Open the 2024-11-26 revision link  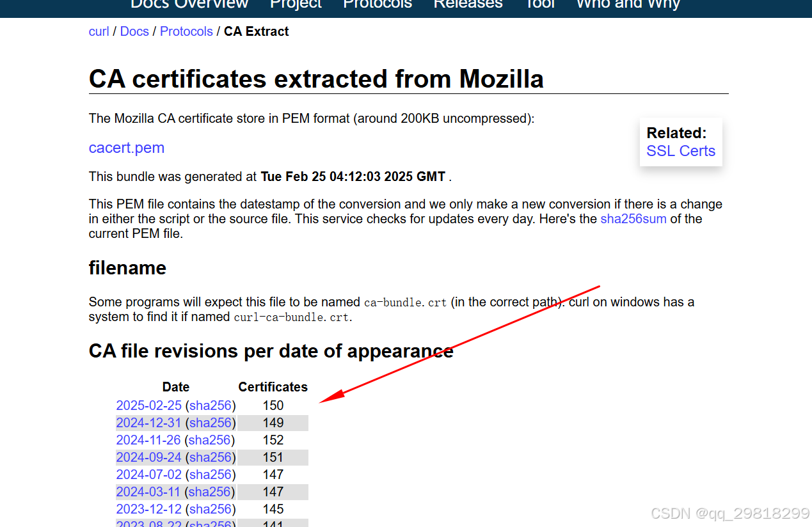point(148,440)
